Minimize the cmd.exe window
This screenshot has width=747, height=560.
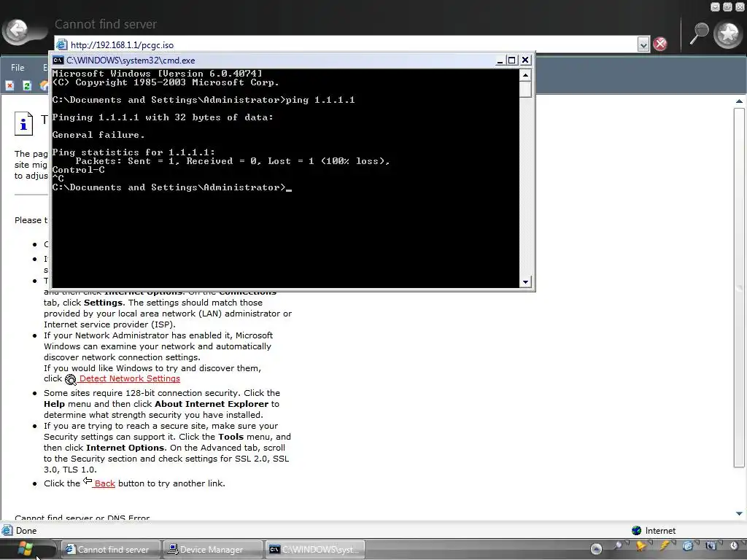(500, 60)
